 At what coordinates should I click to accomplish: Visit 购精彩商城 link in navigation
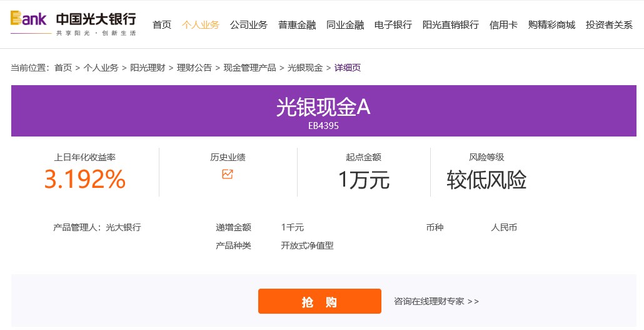click(x=551, y=24)
